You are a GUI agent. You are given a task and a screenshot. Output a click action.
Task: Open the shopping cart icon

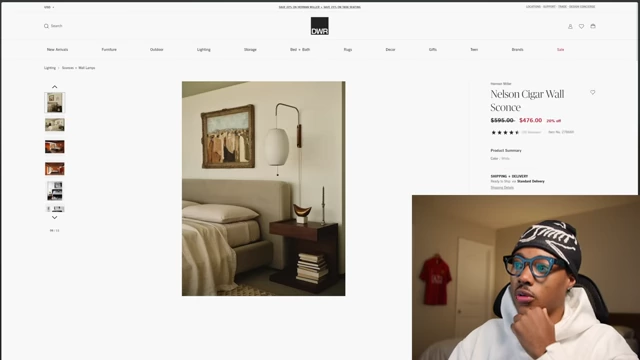[593, 27]
